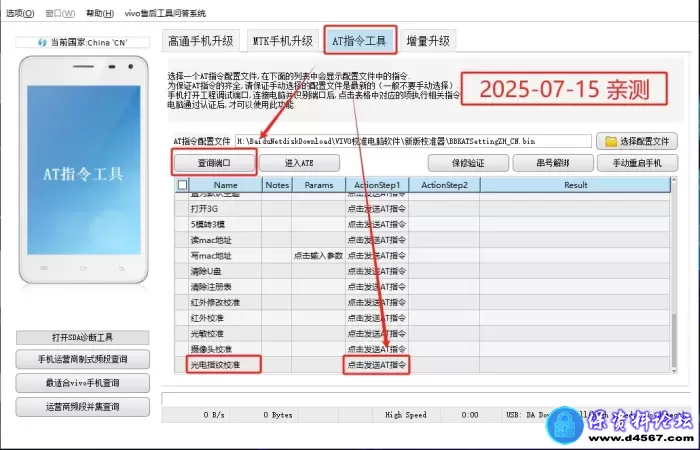Click the ActionStep2 column header
The image size is (700, 450).
pyautogui.click(x=444, y=185)
